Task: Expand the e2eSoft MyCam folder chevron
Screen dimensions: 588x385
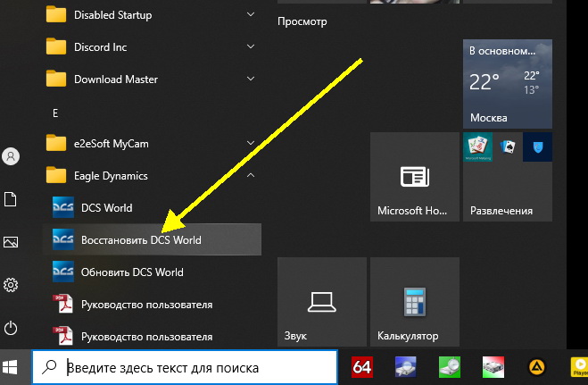Action: pos(251,143)
